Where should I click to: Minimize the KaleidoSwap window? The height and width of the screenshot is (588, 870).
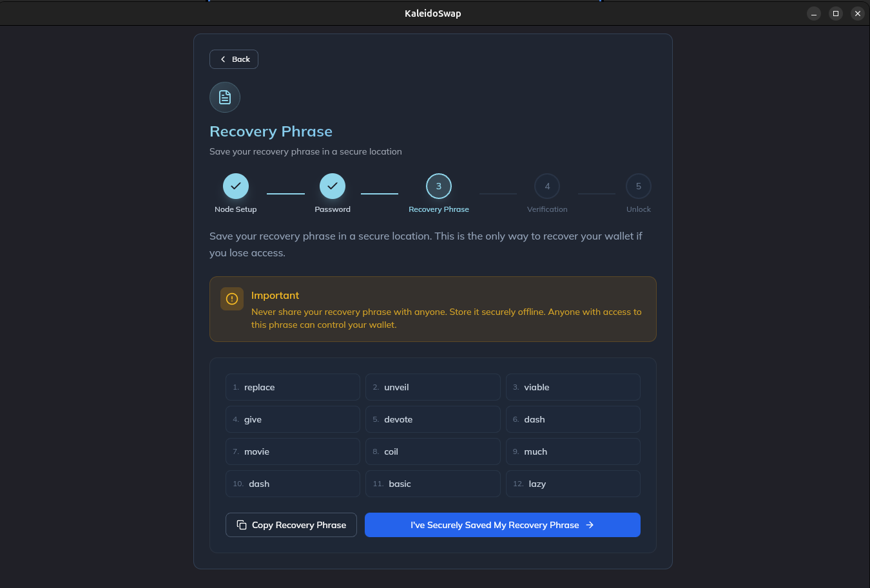[x=814, y=14]
